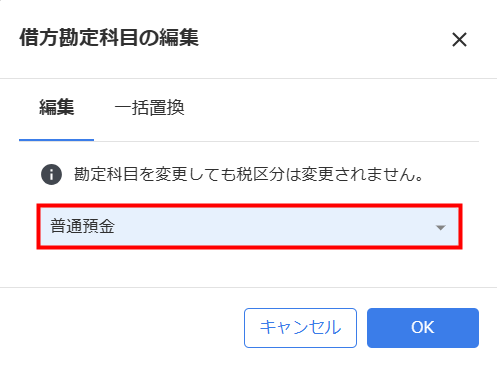
Task: Expand the account dropdown using its arrow
Action: pos(441,227)
